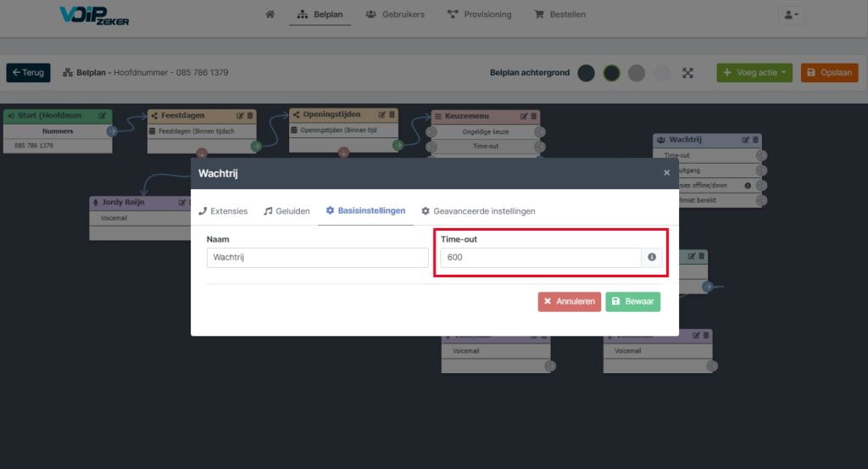Click the Ongeldige keuze right connector
This screenshot has width=868, height=469.
tap(539, 131)
